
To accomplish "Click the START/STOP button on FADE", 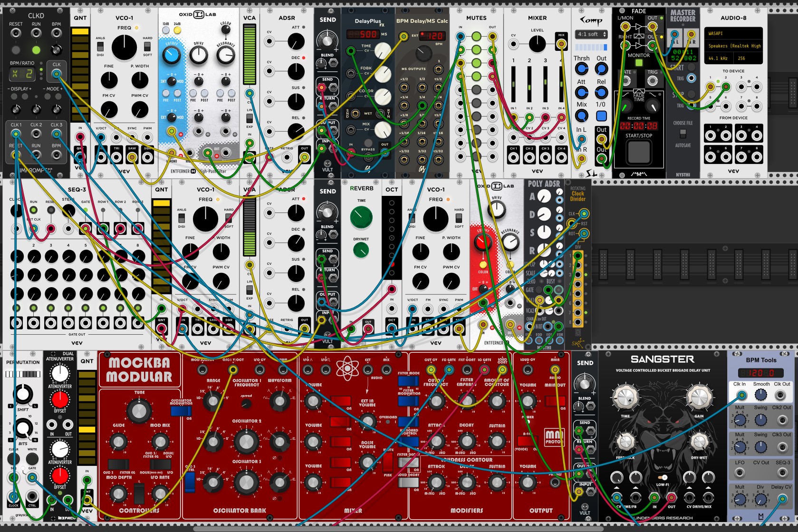I will pyautogui.click(x=639, y=153).
